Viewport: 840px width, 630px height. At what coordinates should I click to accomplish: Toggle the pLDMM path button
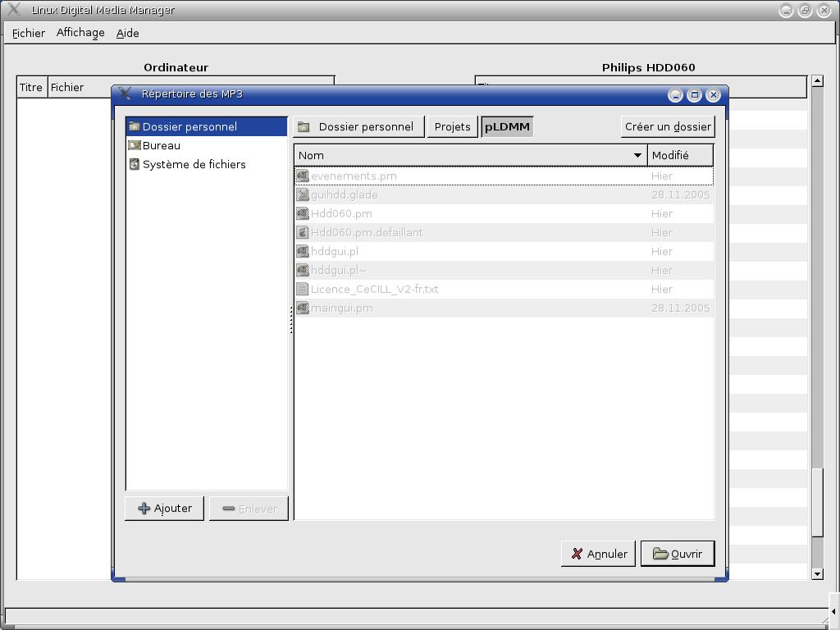pyautogui.click(x=507, y=126)
